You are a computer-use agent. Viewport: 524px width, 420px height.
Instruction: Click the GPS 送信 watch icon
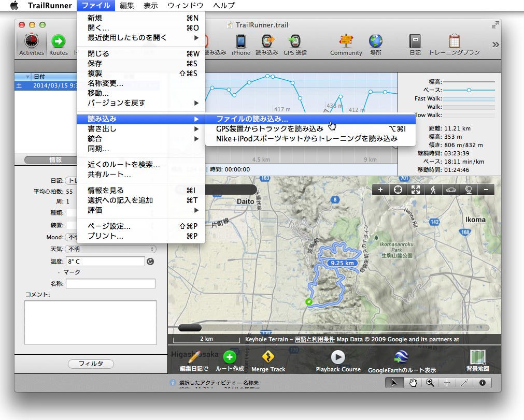point(295,41)
